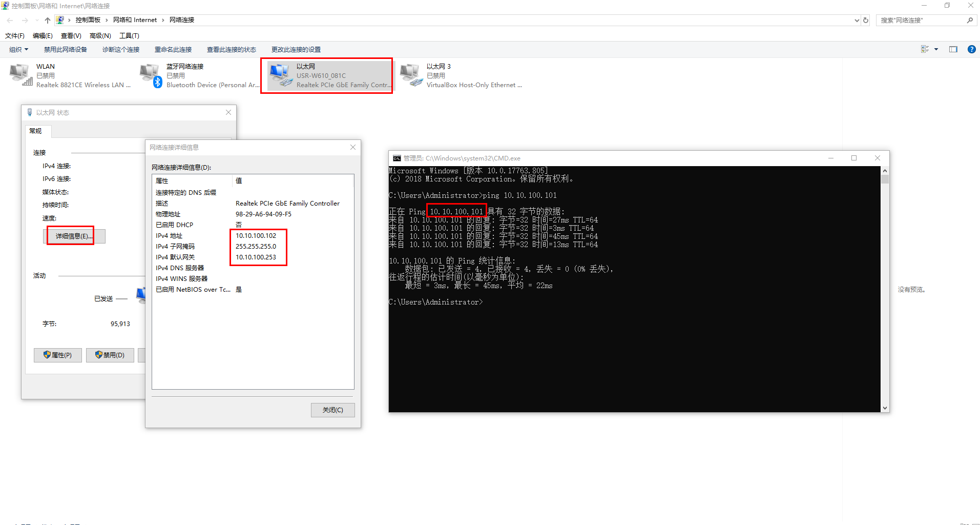Click the 详细信息(E)... button

(x=74, y=236)
